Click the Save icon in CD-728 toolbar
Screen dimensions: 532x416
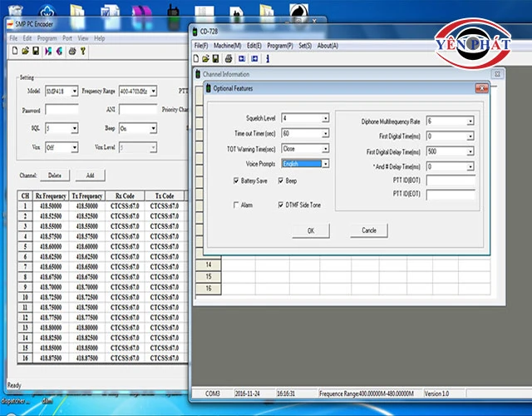[216, 59]
